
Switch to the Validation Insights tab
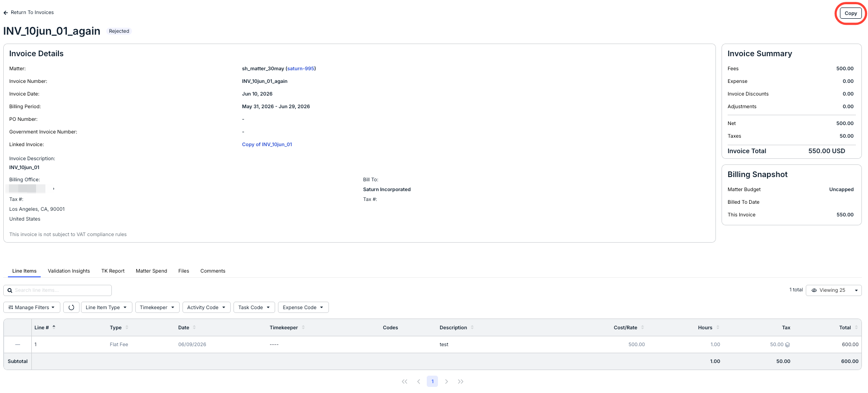tap(69, 271)
